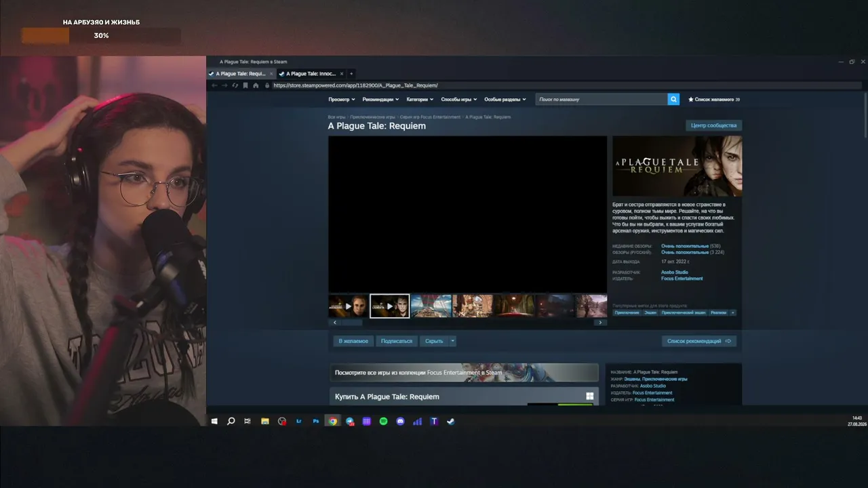Click the recent reviews Очень положительные link

point(685,246)
